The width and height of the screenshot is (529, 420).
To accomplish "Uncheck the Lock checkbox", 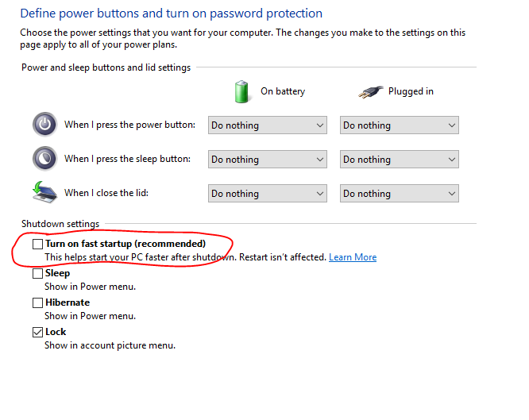I will pyautogui.click(x=37, y=332).
